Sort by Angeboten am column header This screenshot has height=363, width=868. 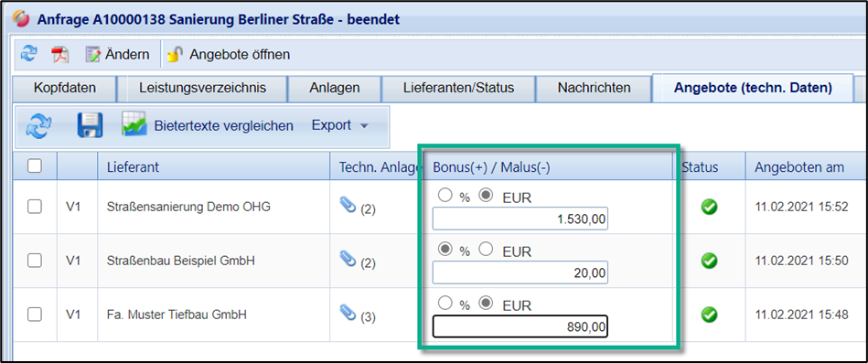tap(799, 167)
